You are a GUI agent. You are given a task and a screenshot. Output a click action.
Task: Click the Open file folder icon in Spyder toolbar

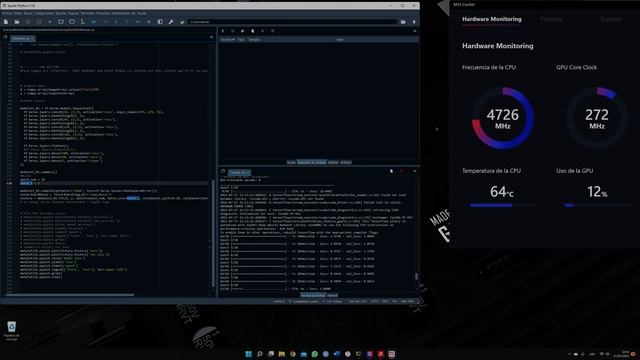coord(17,22)
